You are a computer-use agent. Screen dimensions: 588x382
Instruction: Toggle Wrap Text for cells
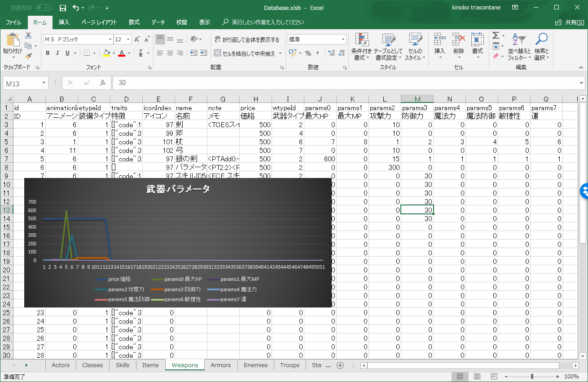tap(247, 40)
